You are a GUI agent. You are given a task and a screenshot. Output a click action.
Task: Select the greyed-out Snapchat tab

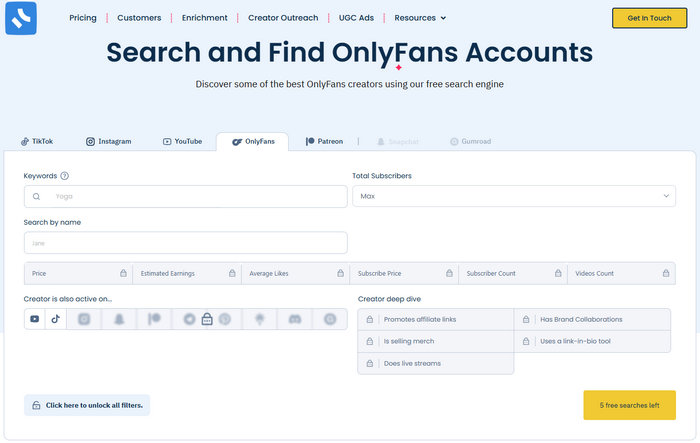point(398,142)
